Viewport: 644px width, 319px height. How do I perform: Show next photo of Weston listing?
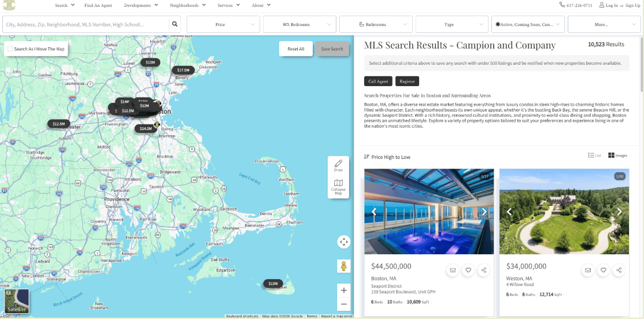619,212
